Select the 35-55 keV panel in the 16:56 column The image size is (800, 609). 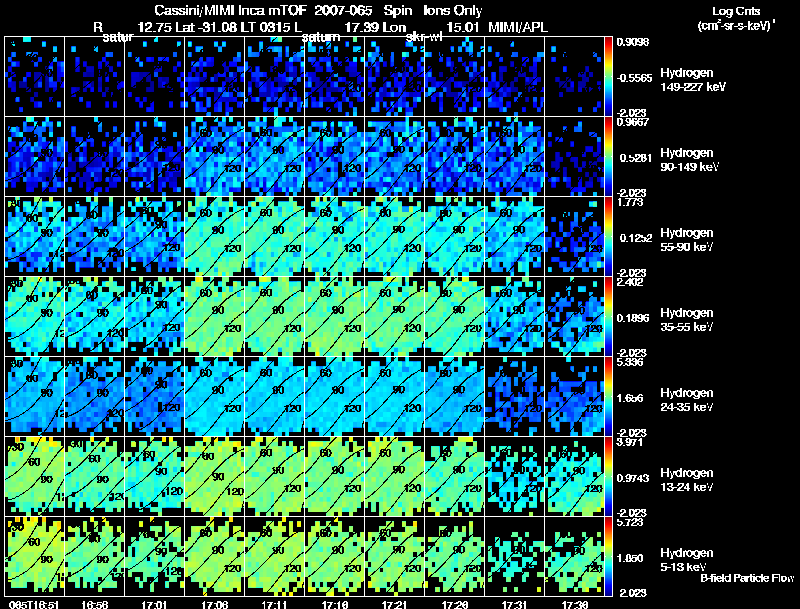point(94,317)
